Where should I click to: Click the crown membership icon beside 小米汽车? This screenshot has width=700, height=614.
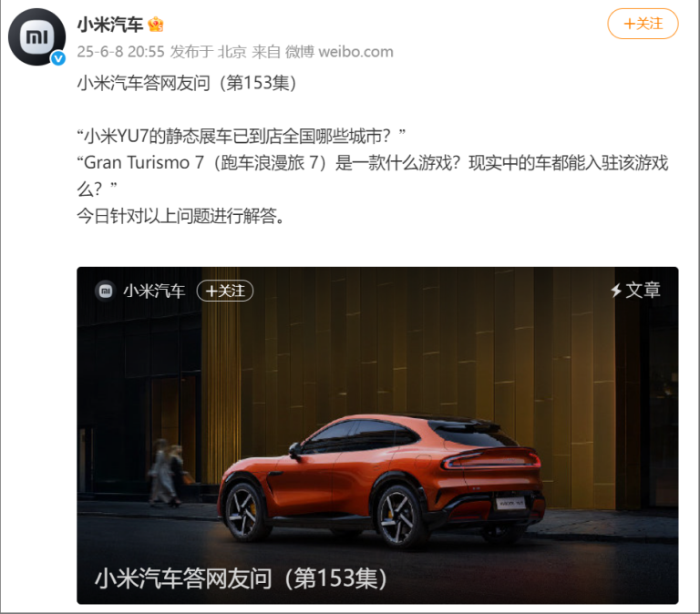click(155, 24)
